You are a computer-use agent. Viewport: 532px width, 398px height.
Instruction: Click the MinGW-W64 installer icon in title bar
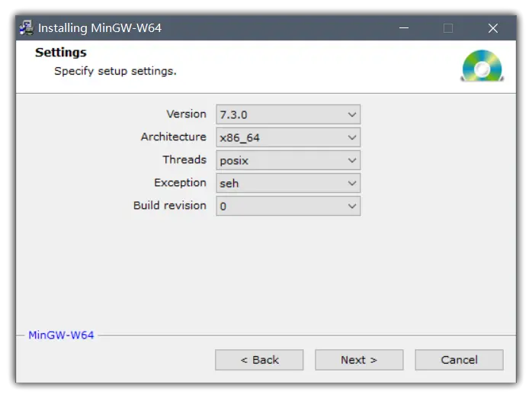pyautogui.click(x=27, y=28)
